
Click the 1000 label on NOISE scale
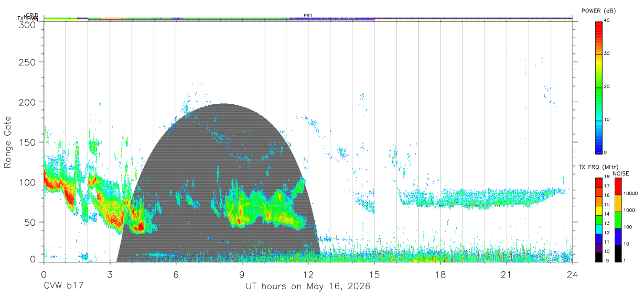(x=630, y=210)
